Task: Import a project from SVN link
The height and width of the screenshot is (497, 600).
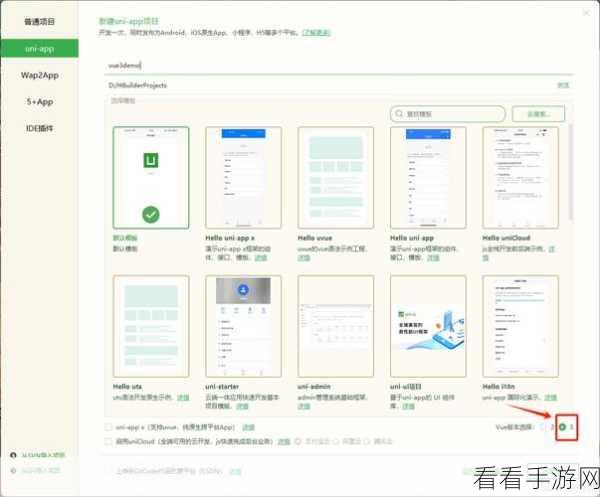Action: click(43, 455)
